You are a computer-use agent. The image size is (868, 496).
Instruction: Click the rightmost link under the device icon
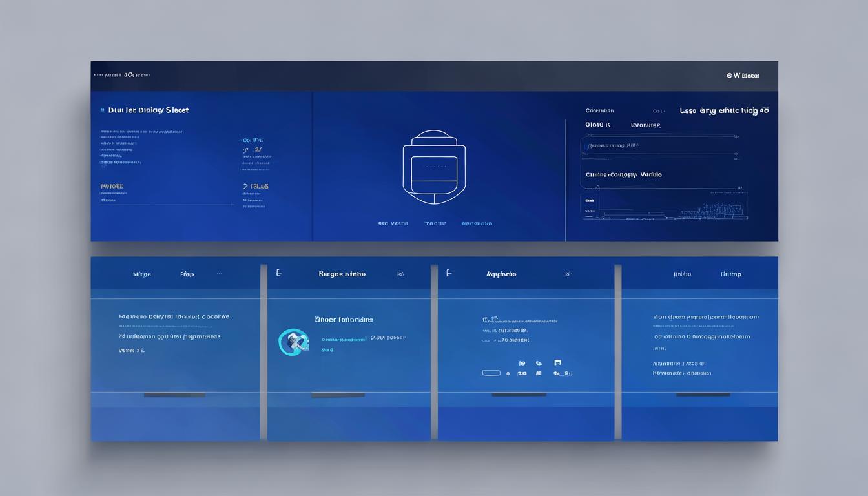tap(477, 223)
